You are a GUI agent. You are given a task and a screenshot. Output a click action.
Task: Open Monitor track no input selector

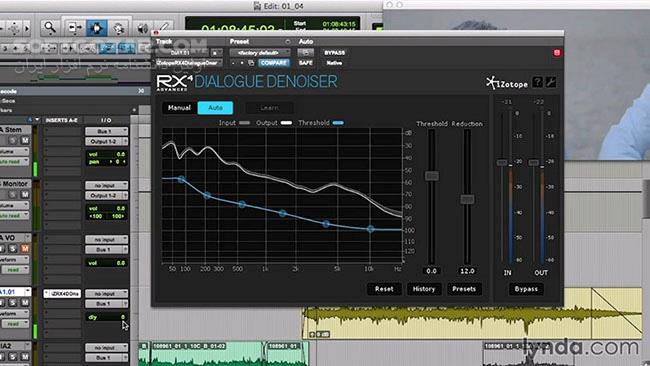tap(107, 185)
